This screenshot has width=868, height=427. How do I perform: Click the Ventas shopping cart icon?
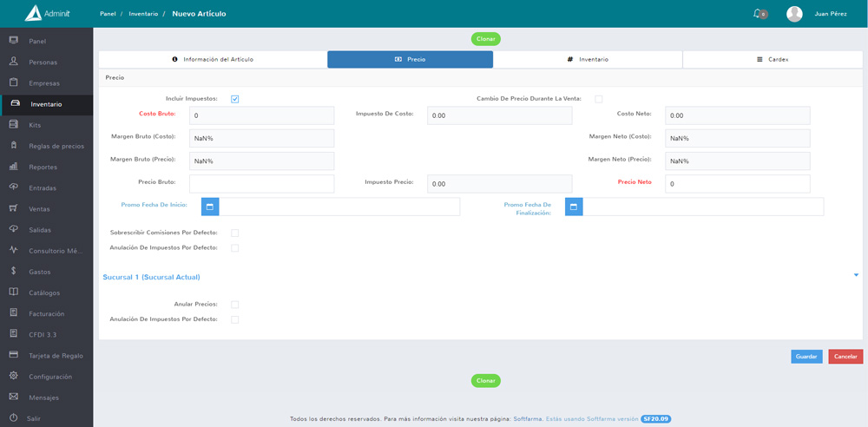pos(14,208)
